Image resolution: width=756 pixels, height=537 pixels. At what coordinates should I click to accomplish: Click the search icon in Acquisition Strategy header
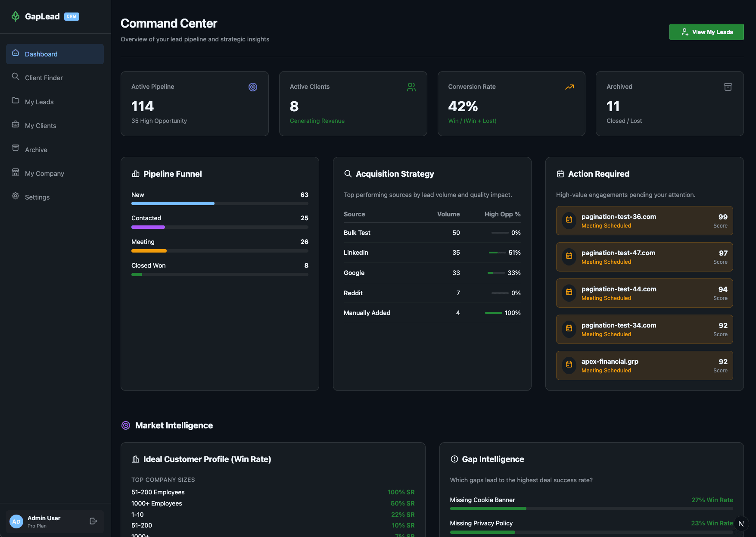click(x=348, y=174)
